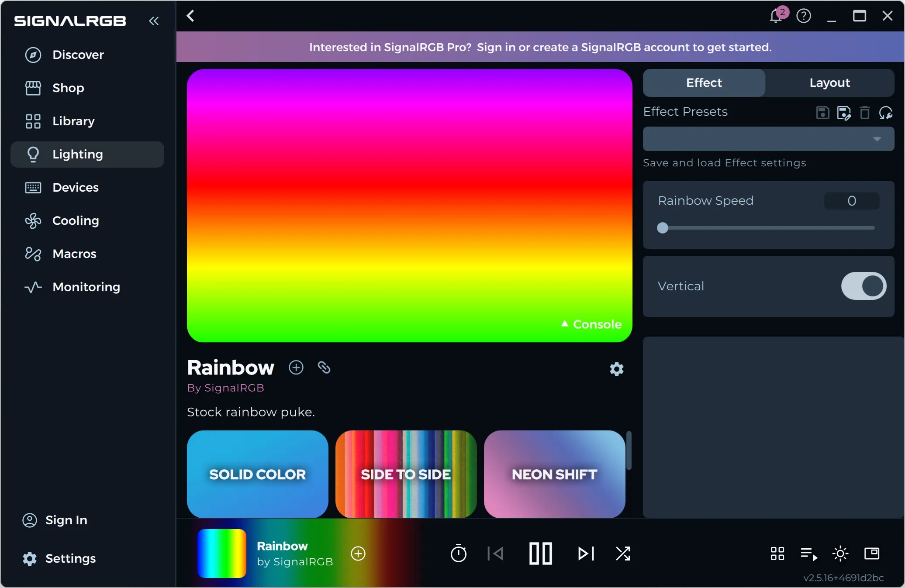Open the notifications bell
Image resolution: width=905 pixels, height=588 pixels.
(x=776, y=16)
